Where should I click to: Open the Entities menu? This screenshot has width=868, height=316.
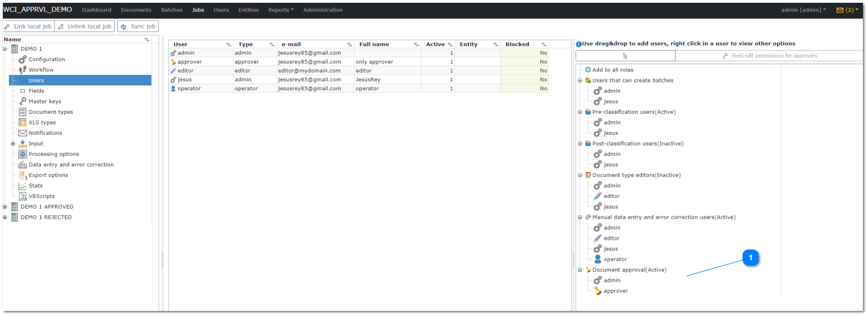point(249,10)
